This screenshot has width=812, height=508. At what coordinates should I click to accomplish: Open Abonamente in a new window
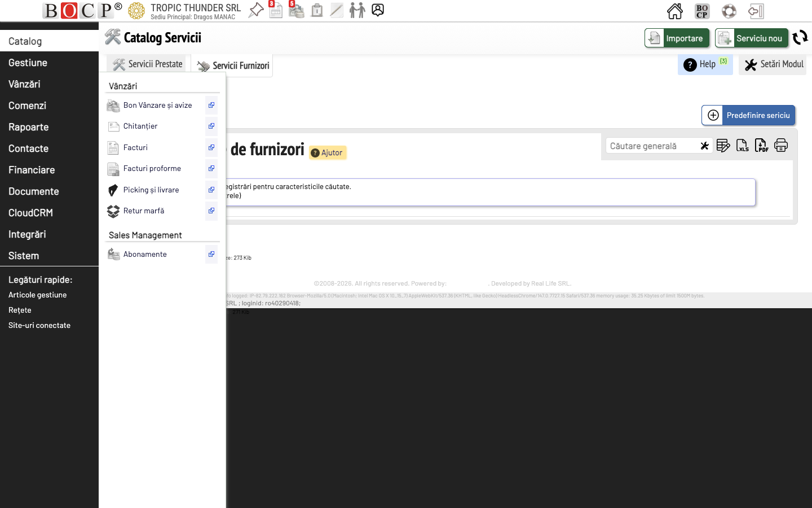click(x=211, y=254)
